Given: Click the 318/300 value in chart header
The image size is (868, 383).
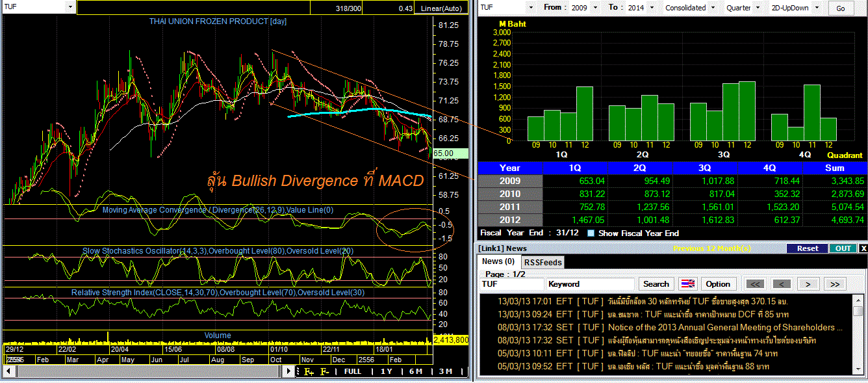Looking at the screenshot, I should [350, 8].
